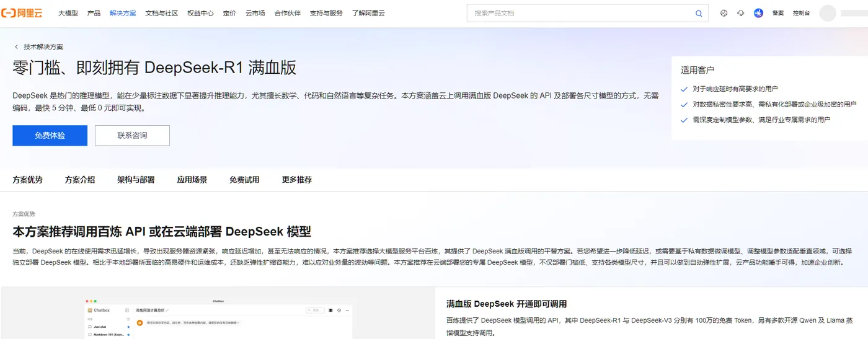Click the line starting 需深度定制模型参数
868x339 pixels.
tap(761, 120)
